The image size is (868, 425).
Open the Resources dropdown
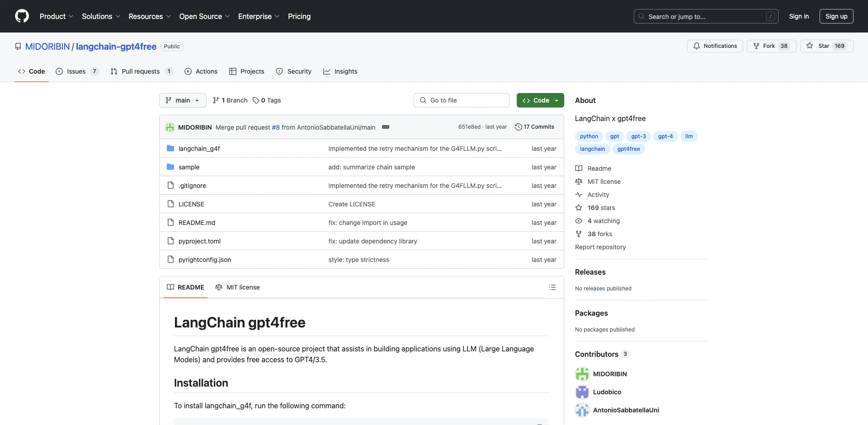(150, 16)
